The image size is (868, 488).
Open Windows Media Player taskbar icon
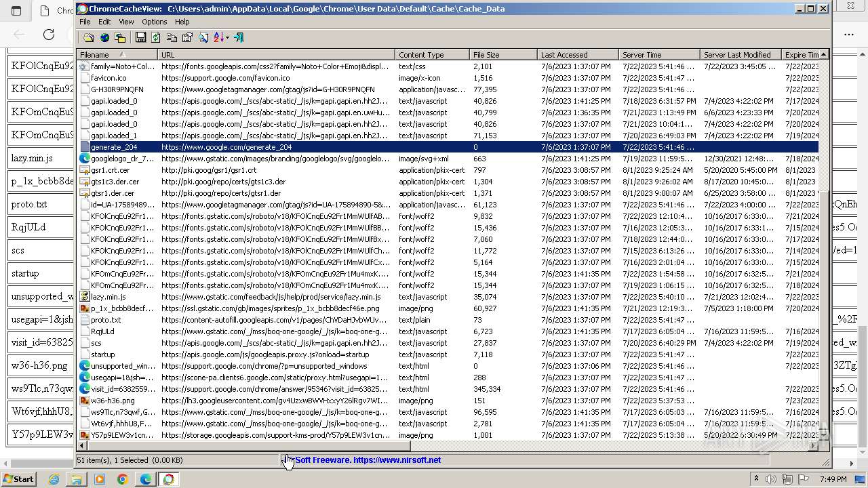[x=100, y=479]
